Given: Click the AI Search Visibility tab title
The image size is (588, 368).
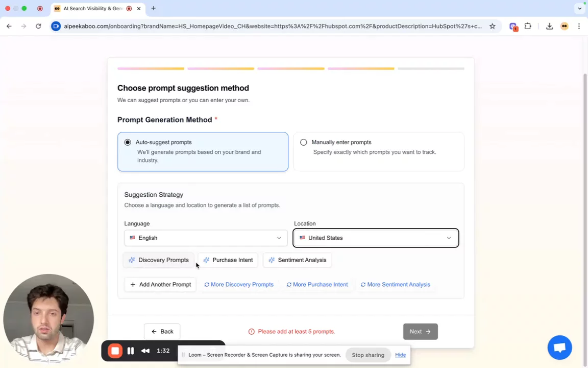Looking at the screenshot, I should point(93,8).
